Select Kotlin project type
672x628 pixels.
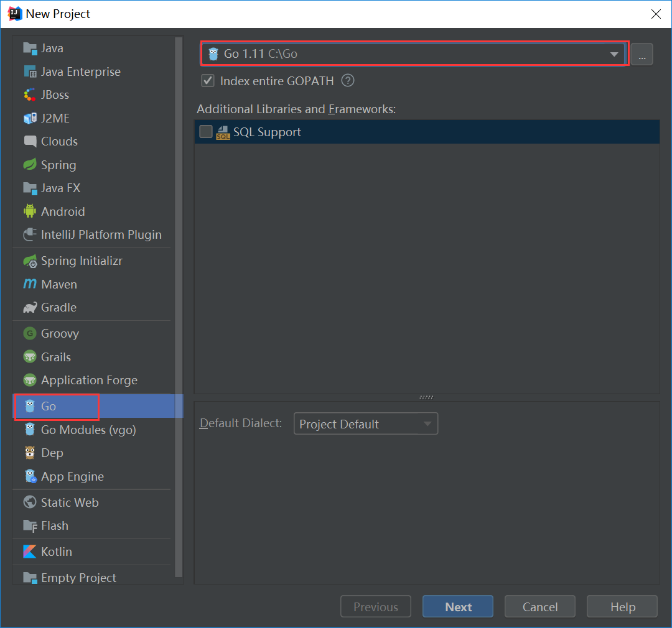pos(93,552)
